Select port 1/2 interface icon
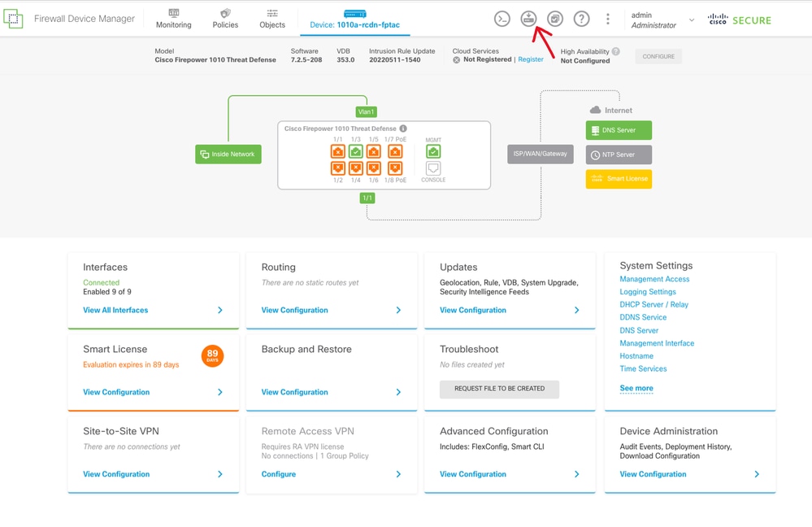 [x=337, y=168]
